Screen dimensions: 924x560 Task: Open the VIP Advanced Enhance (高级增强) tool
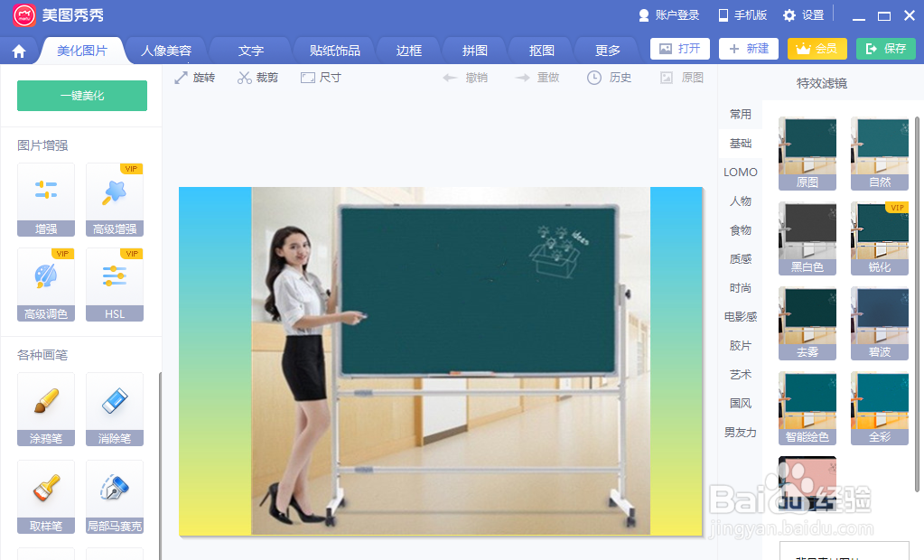coord(115,199)
